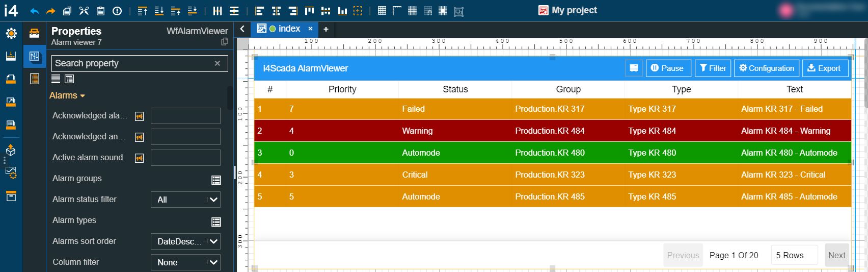Click the overlapping frames toolbar icon

pyautogui.click(x=458, y=11)
